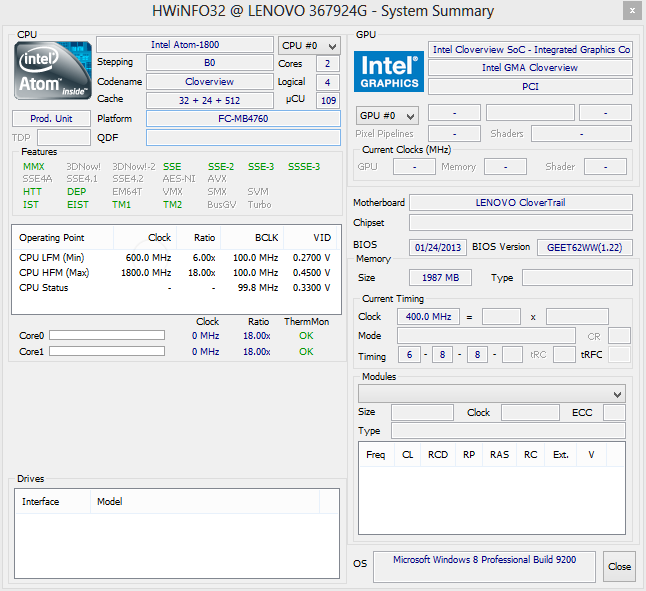Open the CPU #0 selector dropdown

[309, 46]
